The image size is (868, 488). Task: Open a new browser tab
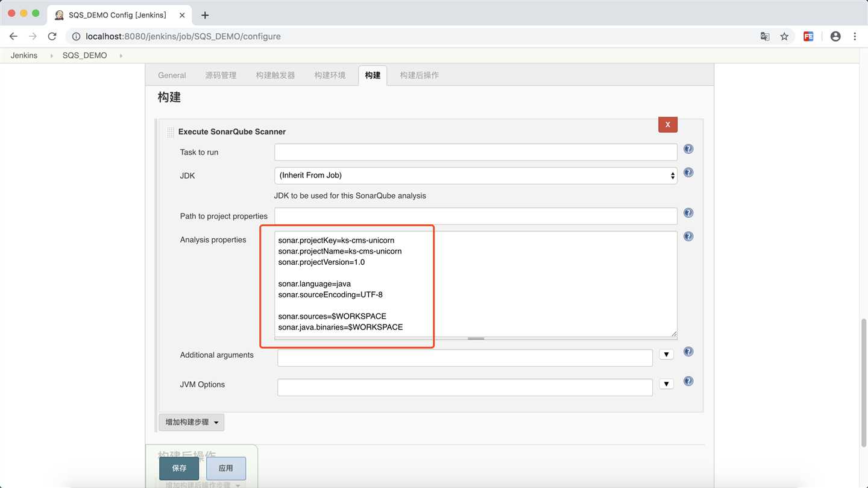click(x=205, y=15)
